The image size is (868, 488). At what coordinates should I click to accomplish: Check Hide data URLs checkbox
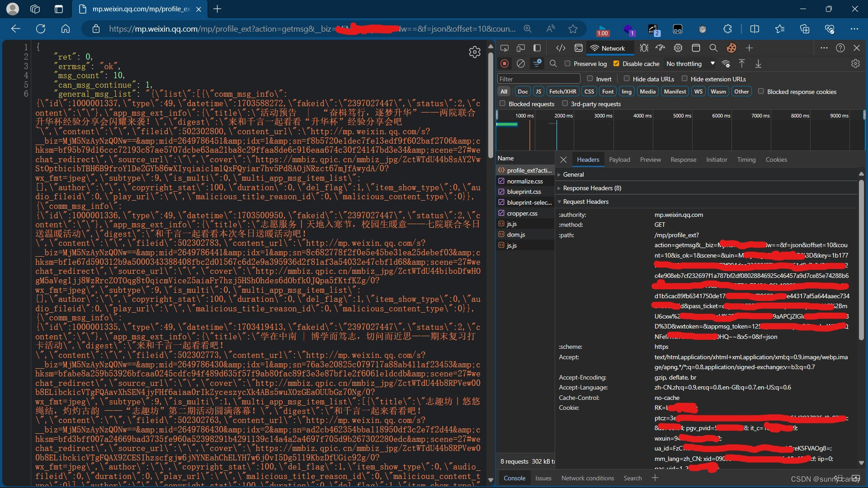(627, 79)
